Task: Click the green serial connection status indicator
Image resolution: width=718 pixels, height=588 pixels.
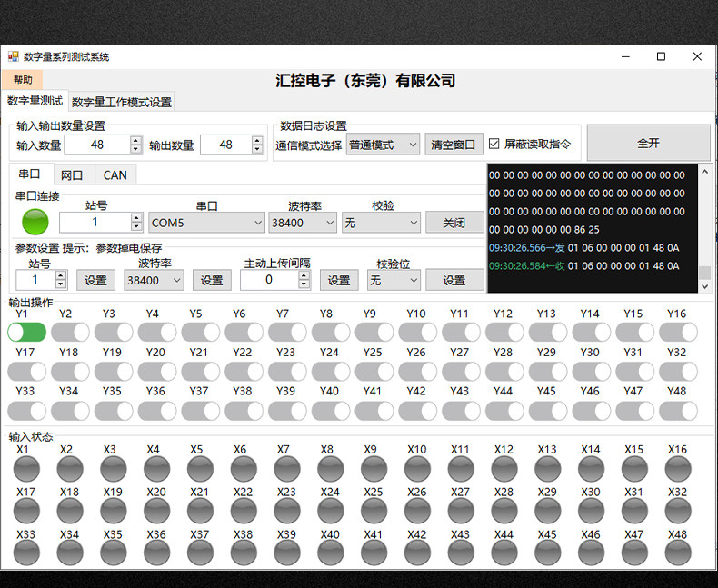Action: (35, 222)
